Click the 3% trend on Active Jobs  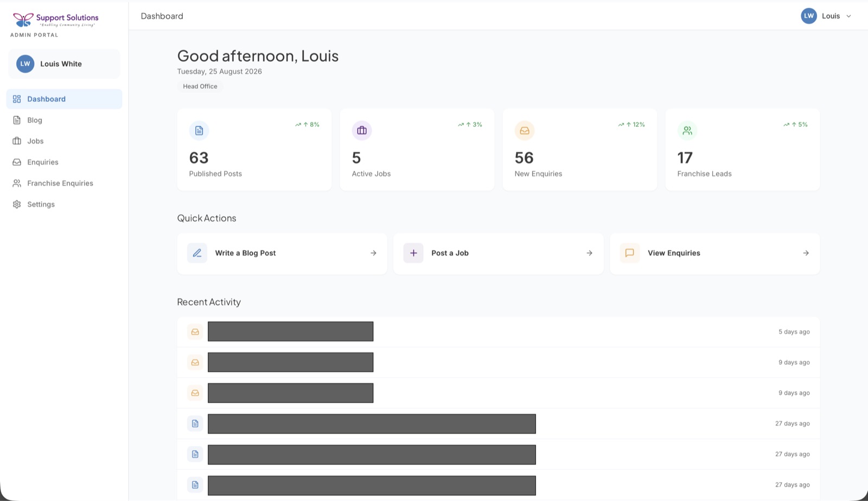470,125
